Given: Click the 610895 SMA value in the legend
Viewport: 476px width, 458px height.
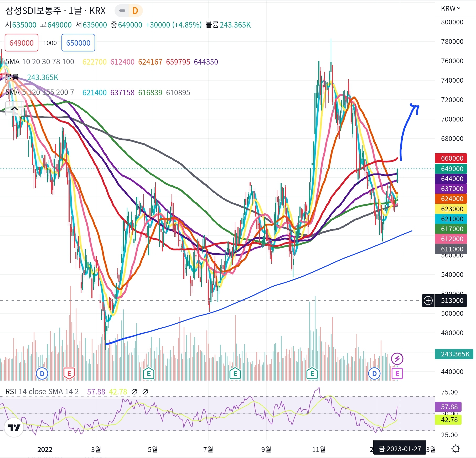Looking at the screenshot, I should 178,92.
